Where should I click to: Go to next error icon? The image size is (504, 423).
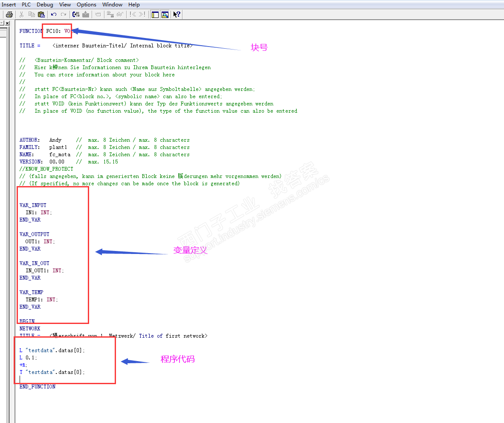[142, 15]
